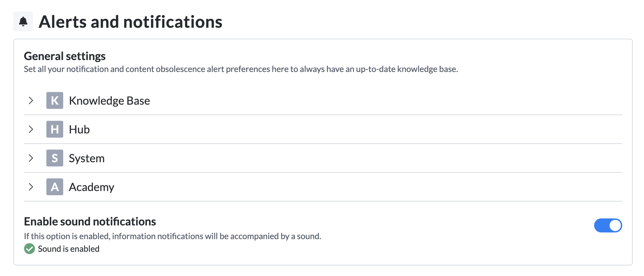Expand the Hub section chevron
The width and height of the screenshot is (644, 276).
pyautogui.click(x=31, y=129)
